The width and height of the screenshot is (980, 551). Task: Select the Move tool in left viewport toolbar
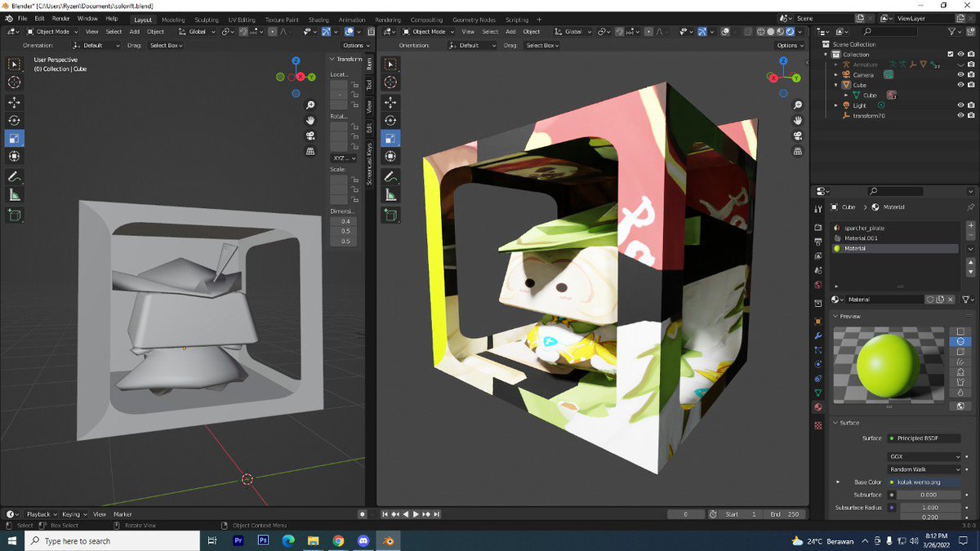point(15,102)
